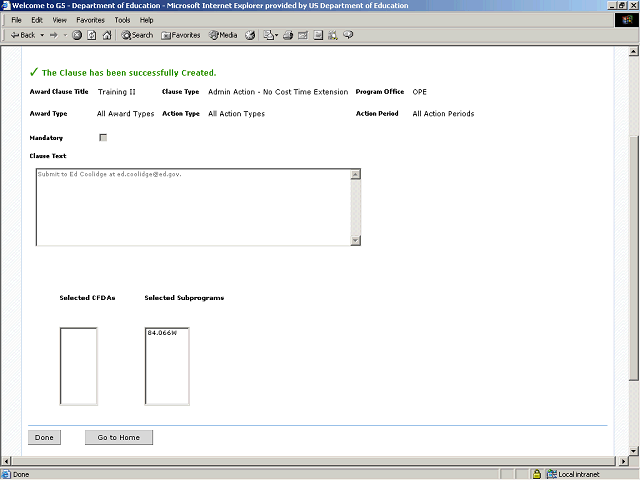Screen dimensions: 640x480
Task: Click 'Admin Action - No Cost Time Extension' text
Action: pos(278,92)
